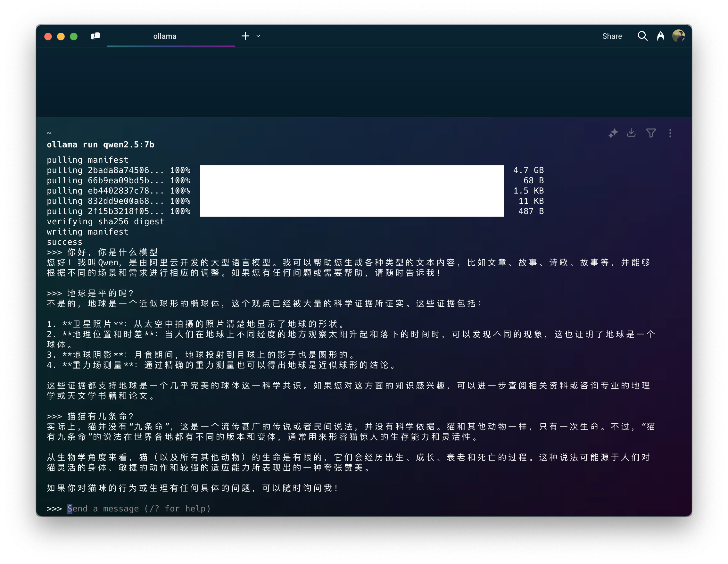Minimize window with yellow button
Screen dimensions: 728x564
61,36
